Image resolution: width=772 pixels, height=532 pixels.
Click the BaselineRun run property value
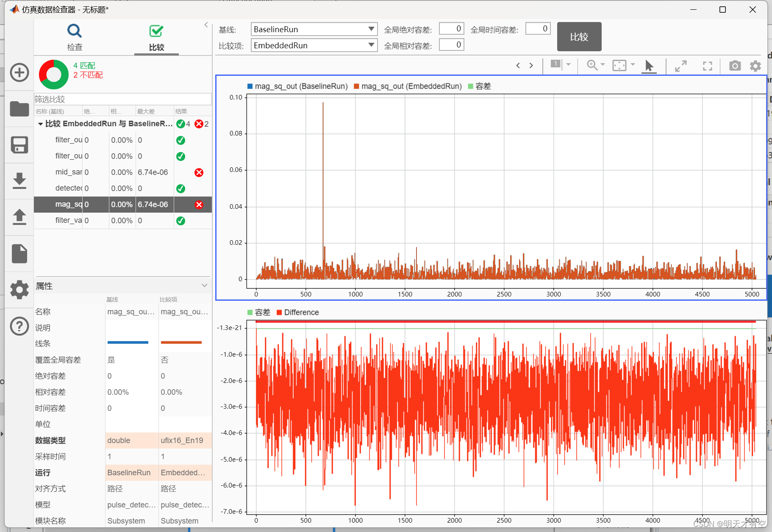(129, 473)
